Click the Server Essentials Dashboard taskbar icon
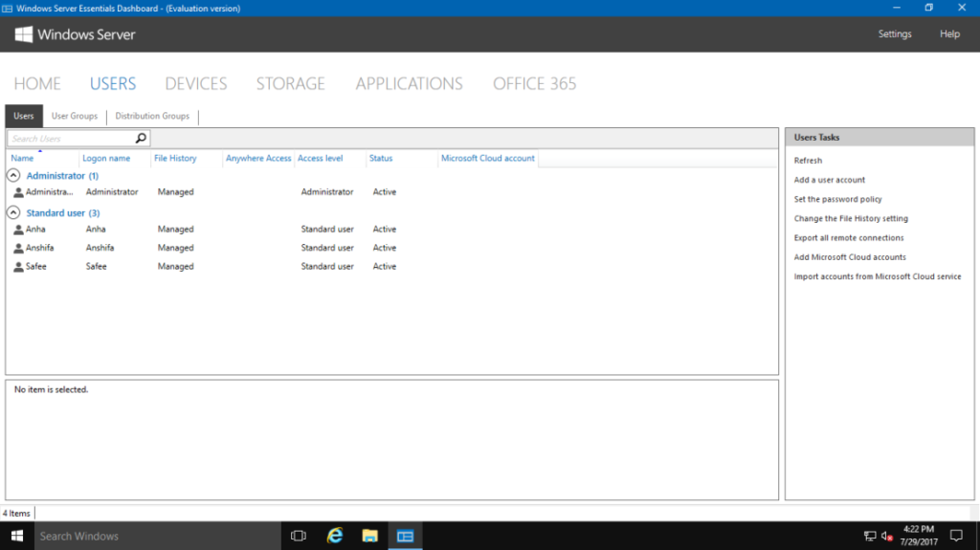The width and height of the screenshot is (980, 550). click(405, 536)
